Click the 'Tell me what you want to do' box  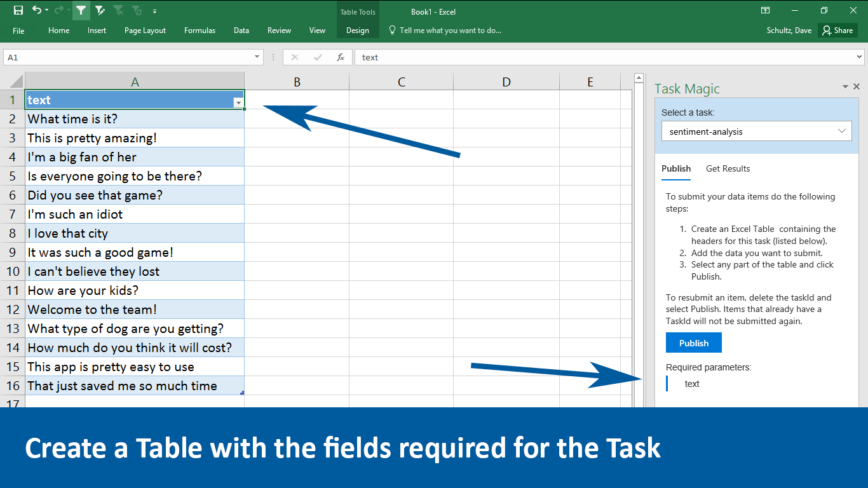445,30
